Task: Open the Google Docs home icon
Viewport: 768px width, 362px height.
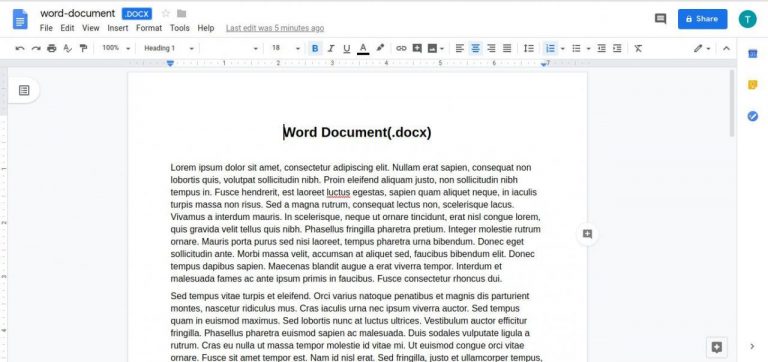Action: (20, 19)
